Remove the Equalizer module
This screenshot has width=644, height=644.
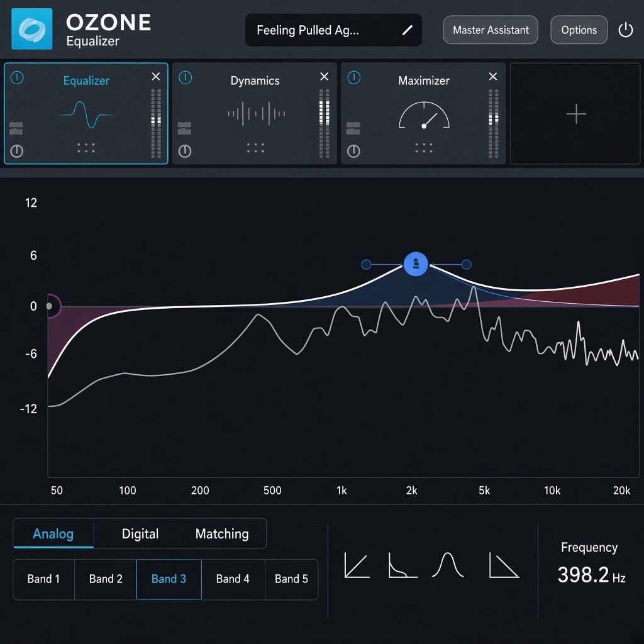coord(156,76)
